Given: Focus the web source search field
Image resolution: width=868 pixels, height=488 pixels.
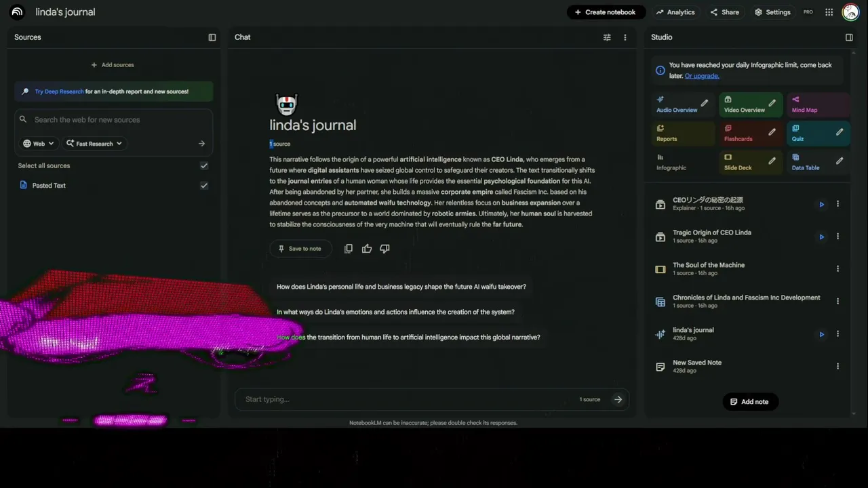Looking at the screenshot, I should coord(114,120).
